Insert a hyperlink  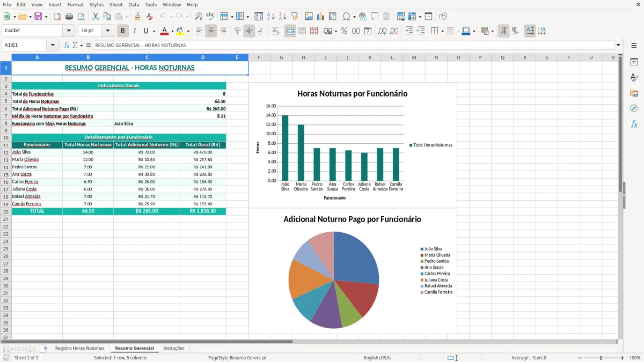point(363,17)
